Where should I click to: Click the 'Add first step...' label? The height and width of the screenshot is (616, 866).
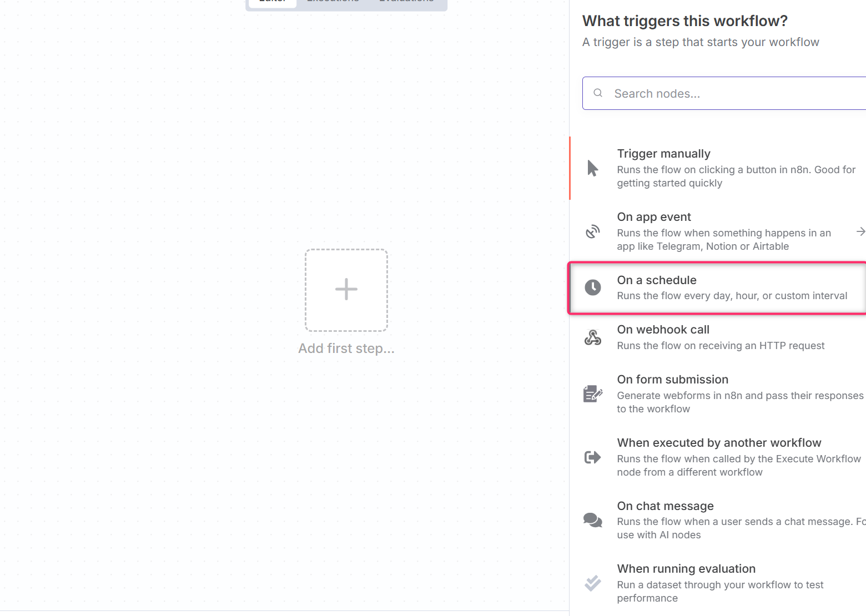pyautogui.click(x=346, y=349)
